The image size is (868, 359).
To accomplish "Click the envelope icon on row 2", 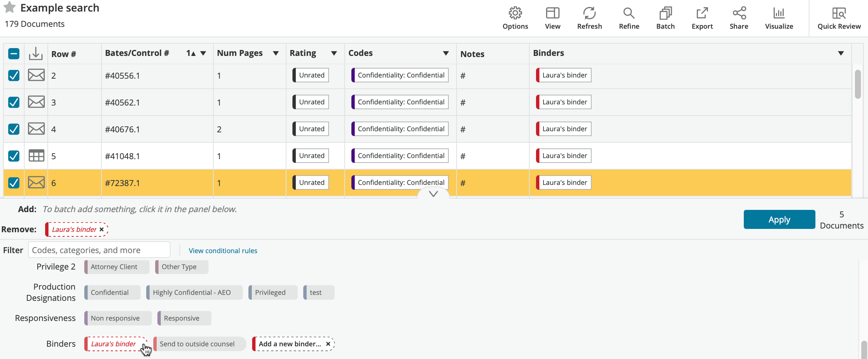I will click(36, 75).
